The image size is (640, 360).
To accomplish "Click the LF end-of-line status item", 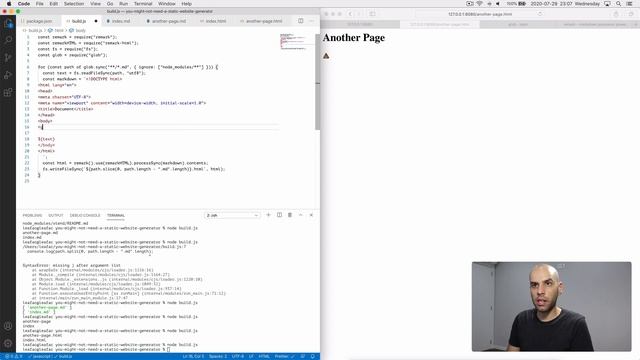I will (251, 356).
